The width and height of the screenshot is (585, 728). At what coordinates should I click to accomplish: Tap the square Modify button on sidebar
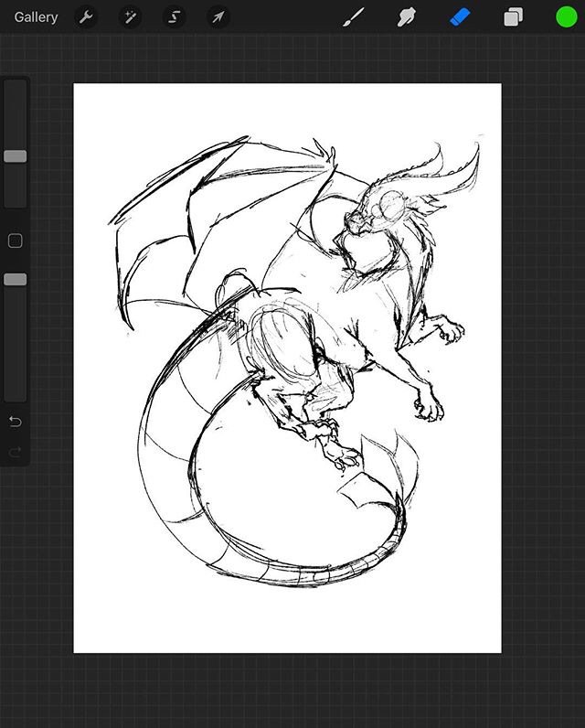pos(16,241)
